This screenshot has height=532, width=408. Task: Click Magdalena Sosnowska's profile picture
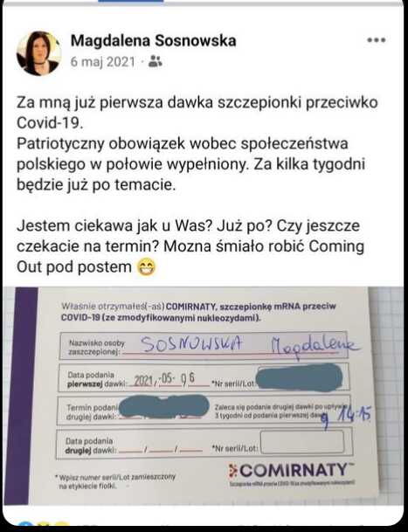coord(38,53)
